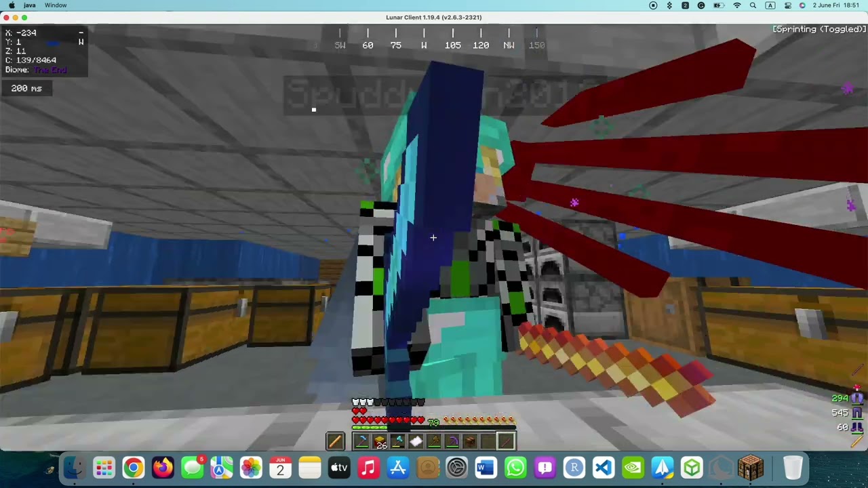Screen dimensions: 868x488
Task: Click the 200 ms ping display
Action: tap(26, 88)
